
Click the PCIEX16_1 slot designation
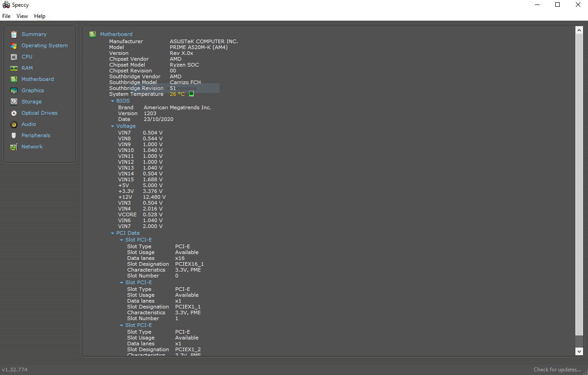pyautogui.click(x=189, y=264)
